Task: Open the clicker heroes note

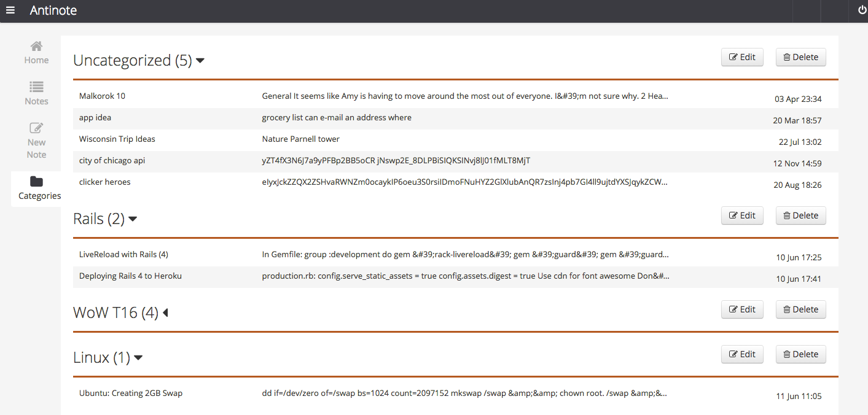Action: point(105,182)
